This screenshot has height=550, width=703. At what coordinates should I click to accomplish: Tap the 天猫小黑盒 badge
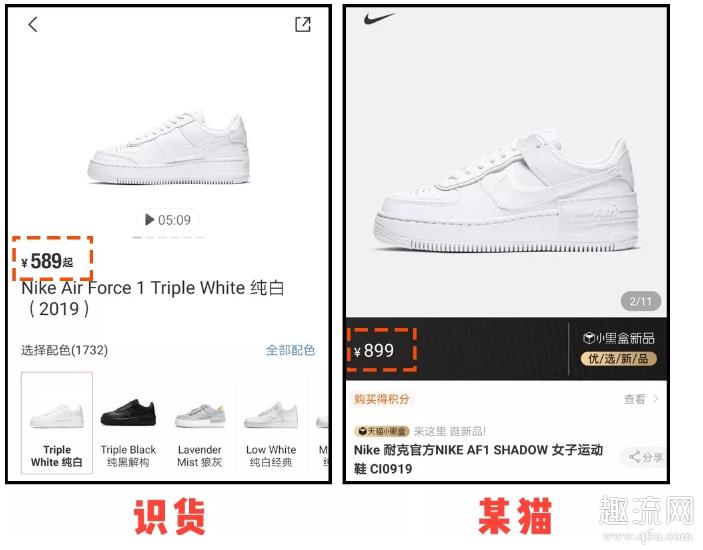[x=382, y=431]
